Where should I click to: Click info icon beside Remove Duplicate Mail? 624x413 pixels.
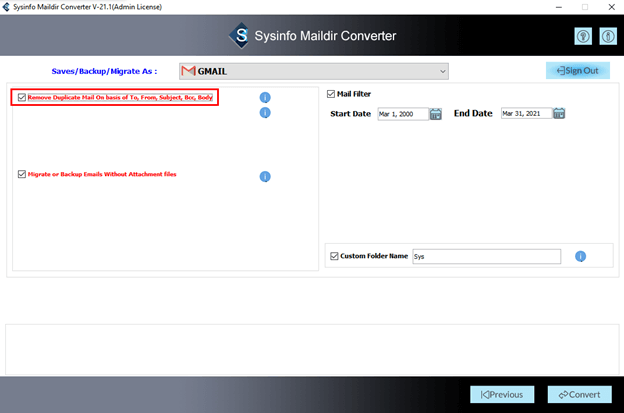(265, 97)
